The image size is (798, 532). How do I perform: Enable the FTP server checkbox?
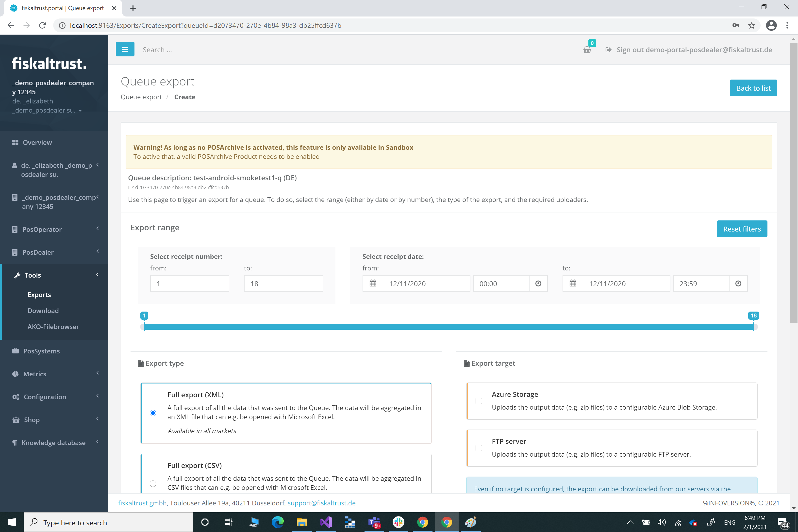(x=479, y=448)
